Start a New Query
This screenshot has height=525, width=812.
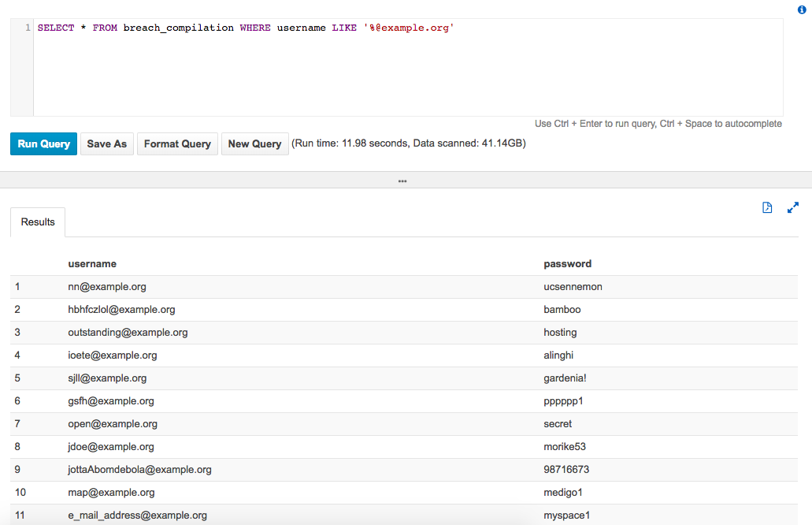click(x=254, y=144)
